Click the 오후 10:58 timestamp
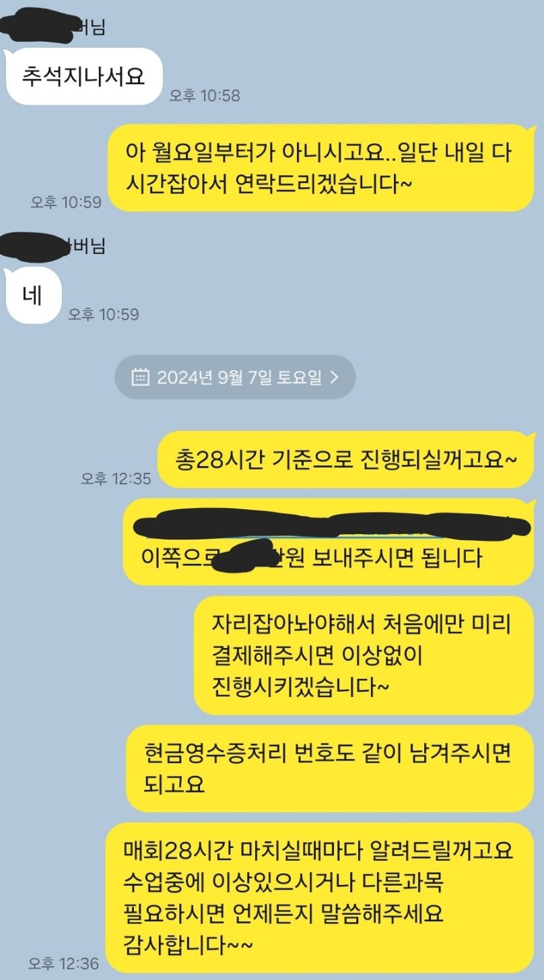 click(205, 96)
